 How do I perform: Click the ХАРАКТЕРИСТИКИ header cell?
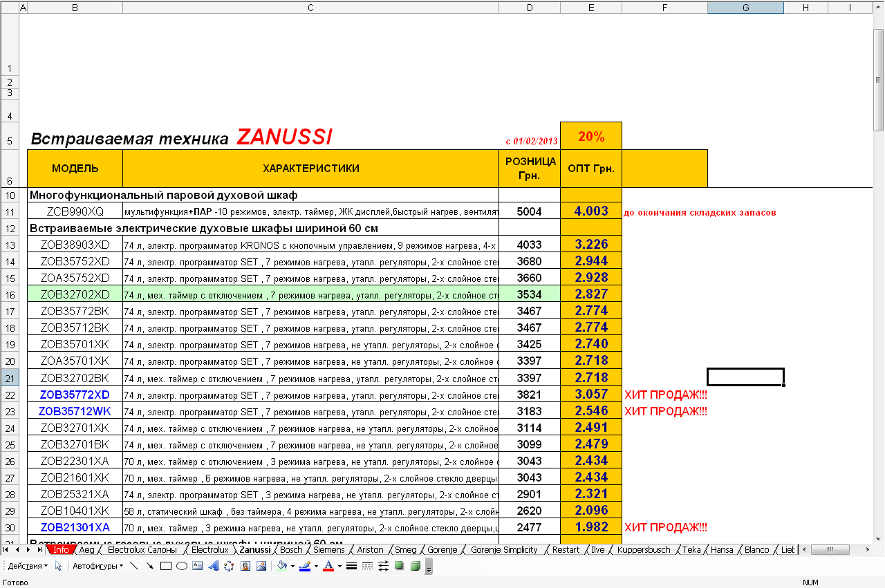[x=310, y=168]
